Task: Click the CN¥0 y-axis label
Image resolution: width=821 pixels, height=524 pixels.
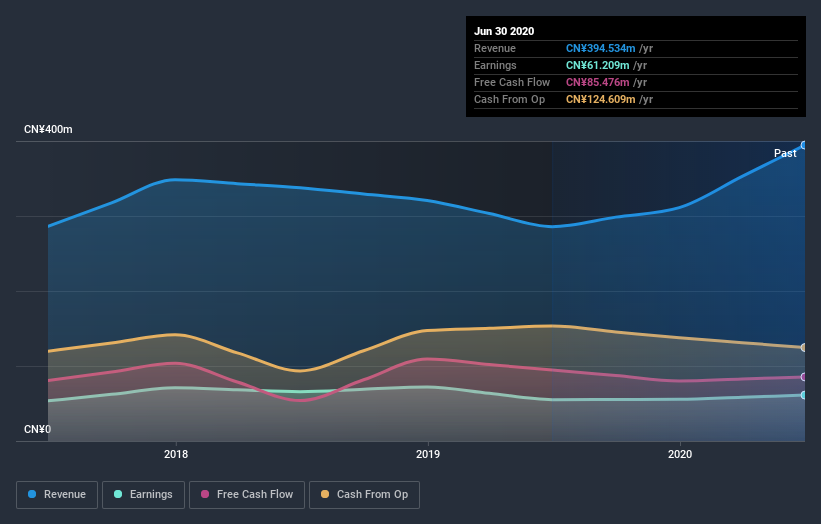Action: 38,429
